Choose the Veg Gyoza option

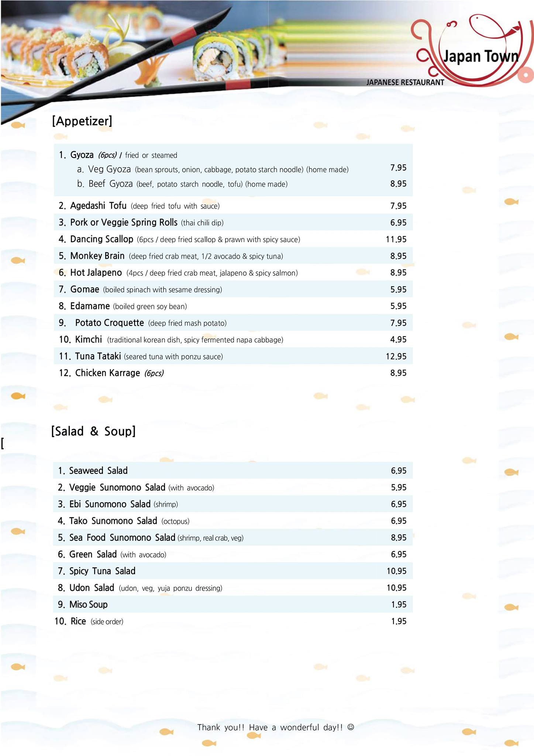tap(110, 169)
